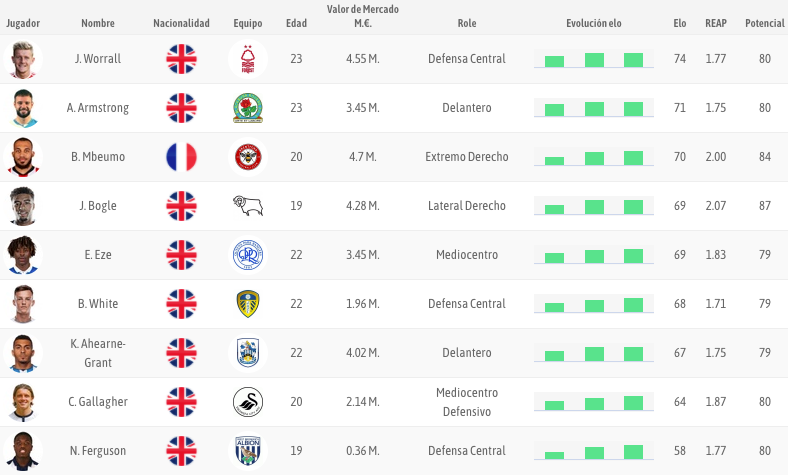The width and height of the screenshot is (788, 475).
Task: Sort table by Edad header
Action: tap(297, 23)
